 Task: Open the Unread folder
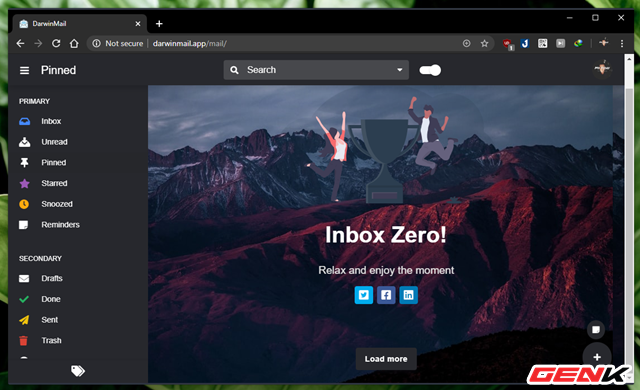click(x=54, y=142)
